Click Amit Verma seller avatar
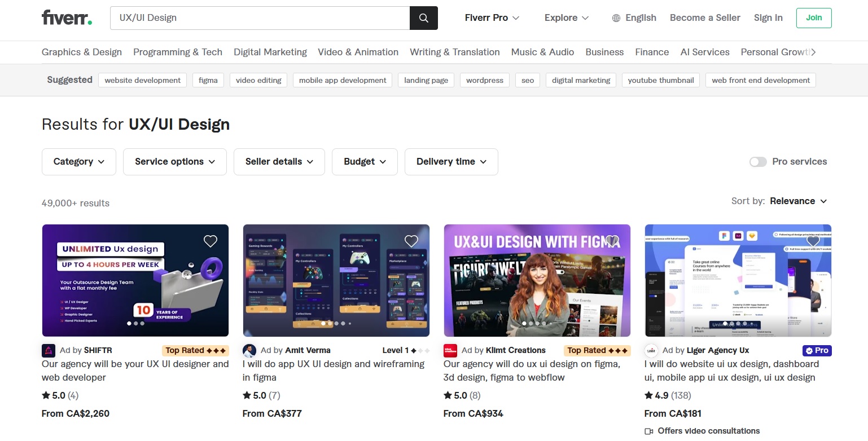The height and width of the screenshot is (441, 868). pos(249,350)
